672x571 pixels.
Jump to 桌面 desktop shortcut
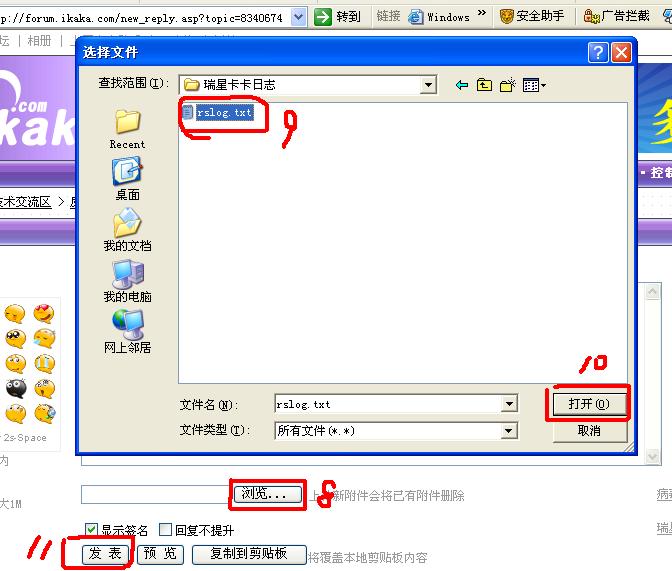click(127, 179)
